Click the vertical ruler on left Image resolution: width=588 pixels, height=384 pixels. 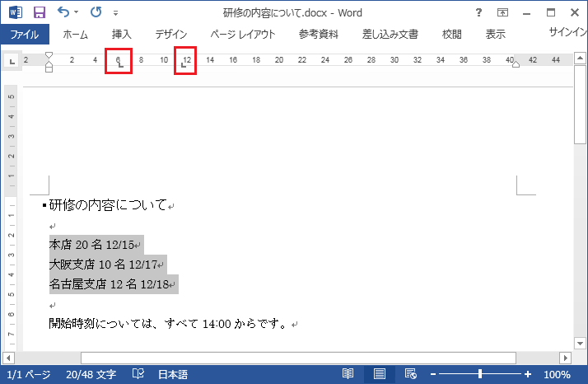pyautogui.click(x=12, y=218)
